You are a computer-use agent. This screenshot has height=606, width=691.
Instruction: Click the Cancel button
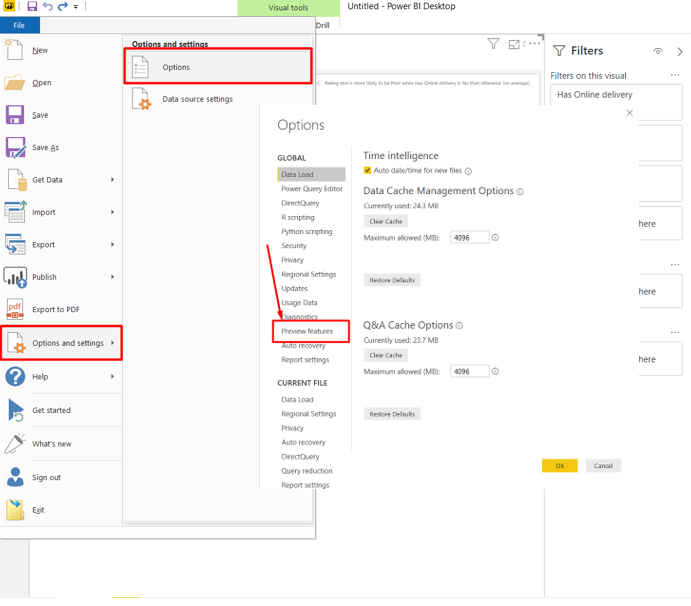[603, 466]
